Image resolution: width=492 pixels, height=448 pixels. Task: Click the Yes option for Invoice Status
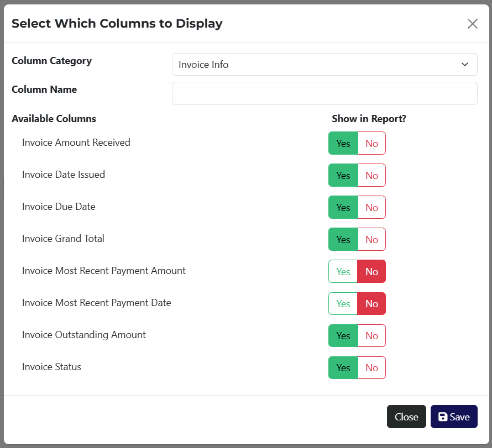[x=343, y=368]
